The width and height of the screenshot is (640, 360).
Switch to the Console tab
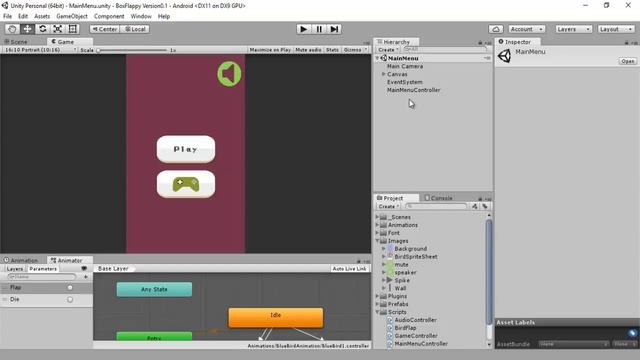(x=438, y=198)
